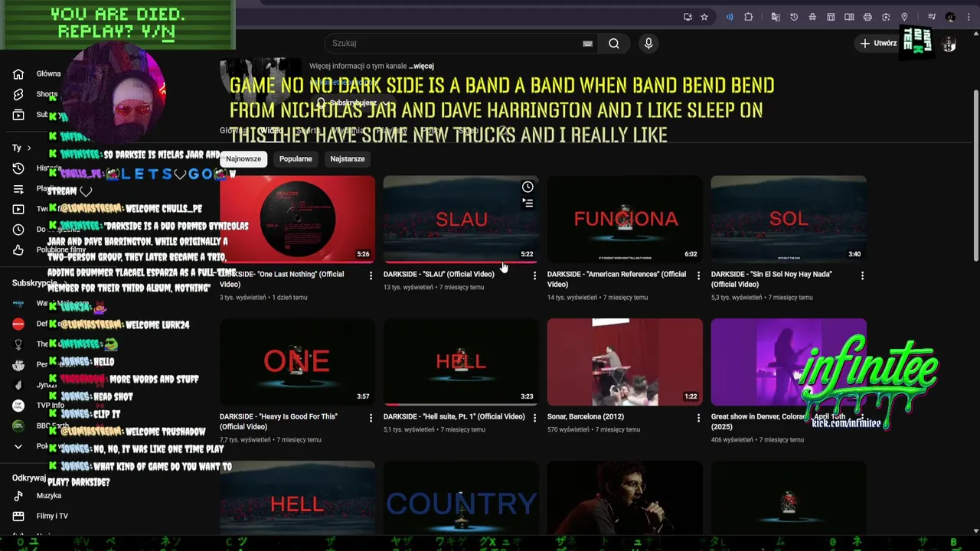Viewport: 980px width, 551px height.
Task: Click the printer icon in browser toolbar
Action: [867, 17]
